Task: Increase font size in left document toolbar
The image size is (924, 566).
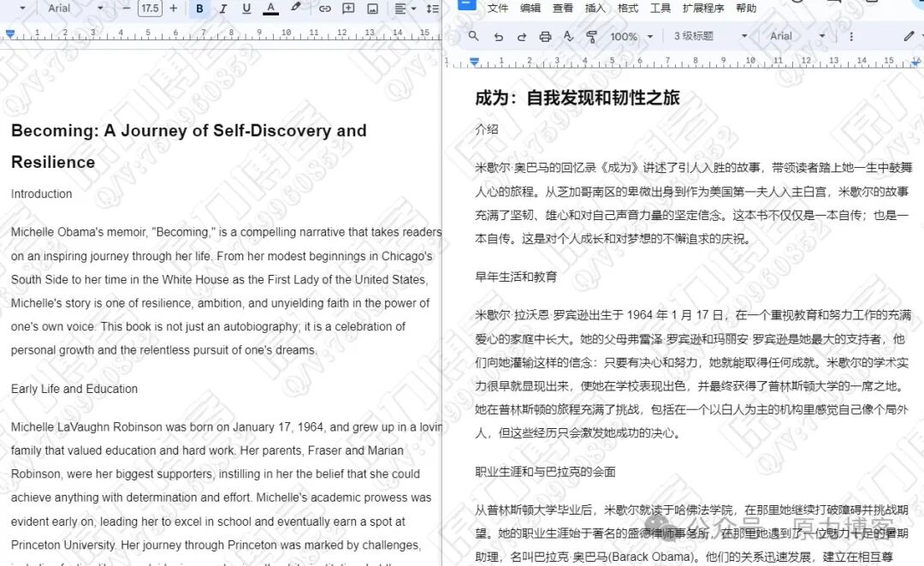Action: click(173, 9)
